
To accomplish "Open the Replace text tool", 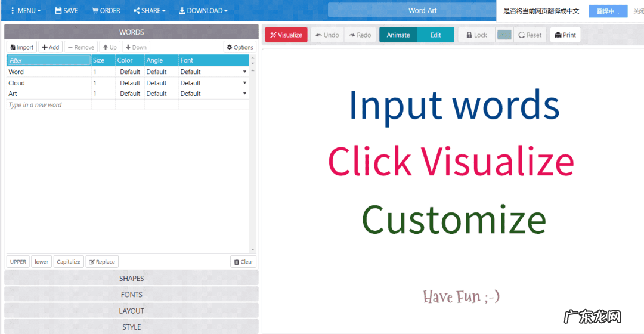I will click(102, 262).
